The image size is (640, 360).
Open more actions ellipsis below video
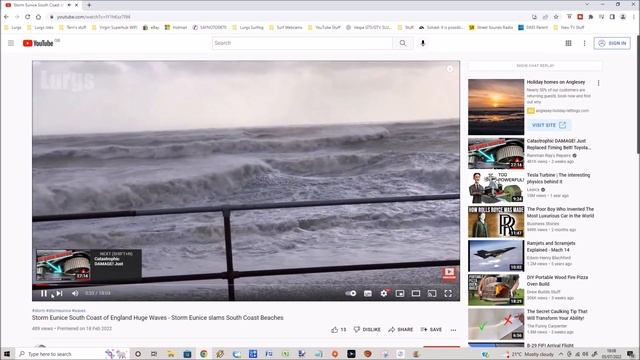(x=453, y=330)
